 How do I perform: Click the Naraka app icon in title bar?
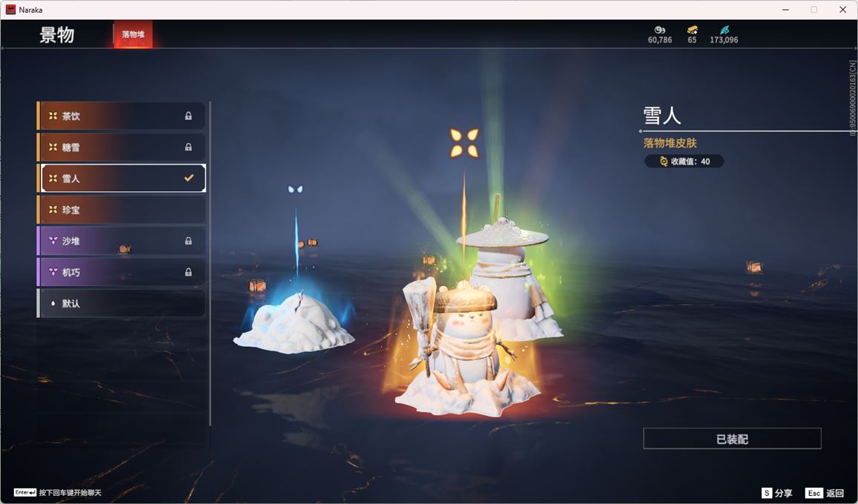(x=10, y=10)
